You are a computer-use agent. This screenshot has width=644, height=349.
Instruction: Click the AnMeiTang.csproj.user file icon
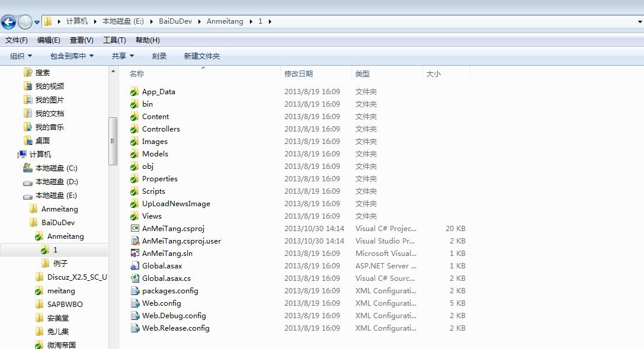134,241
